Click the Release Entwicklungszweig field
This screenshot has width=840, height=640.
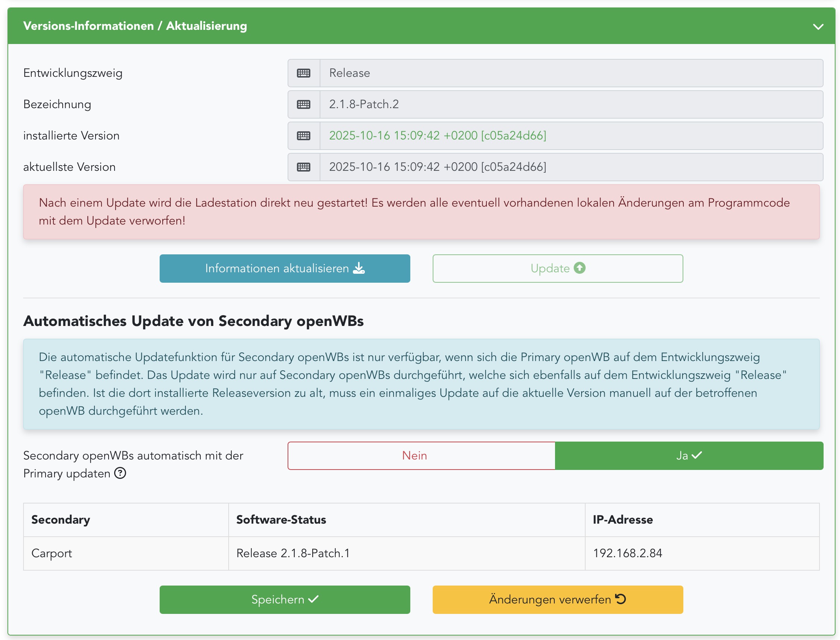(571, 73)
